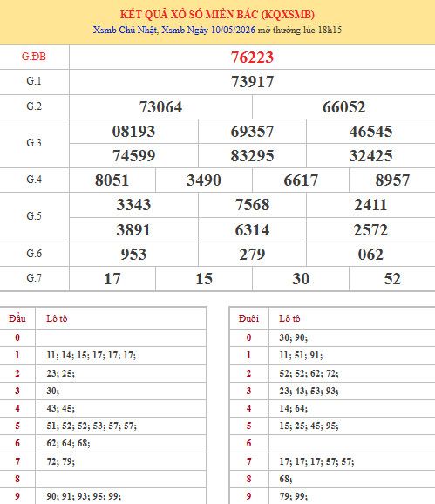Click G.2 number 66052
Image resolution: width=435 pixels, height=504 pixels.
[343, 106]
